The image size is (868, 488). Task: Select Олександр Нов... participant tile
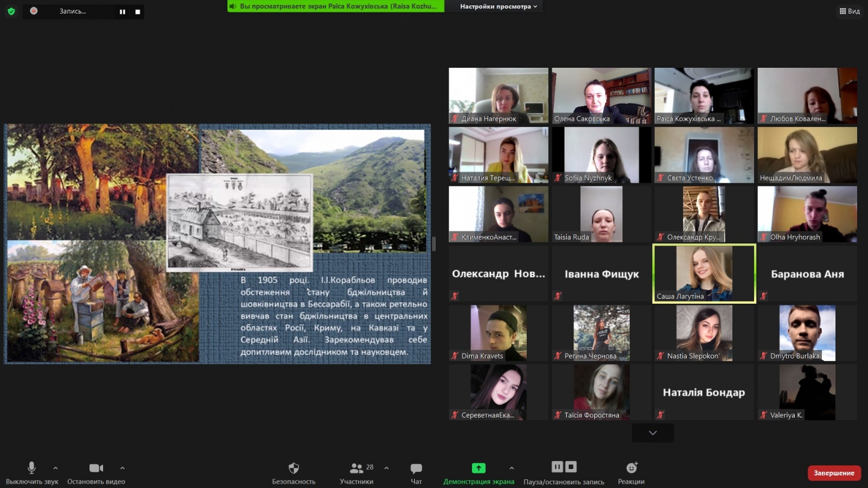click(499, 273)
